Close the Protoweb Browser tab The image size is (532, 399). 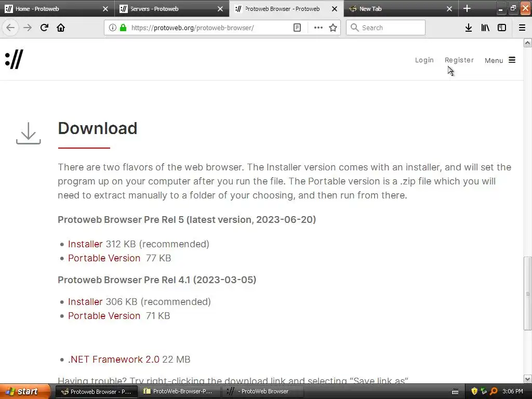click(335, 9)
